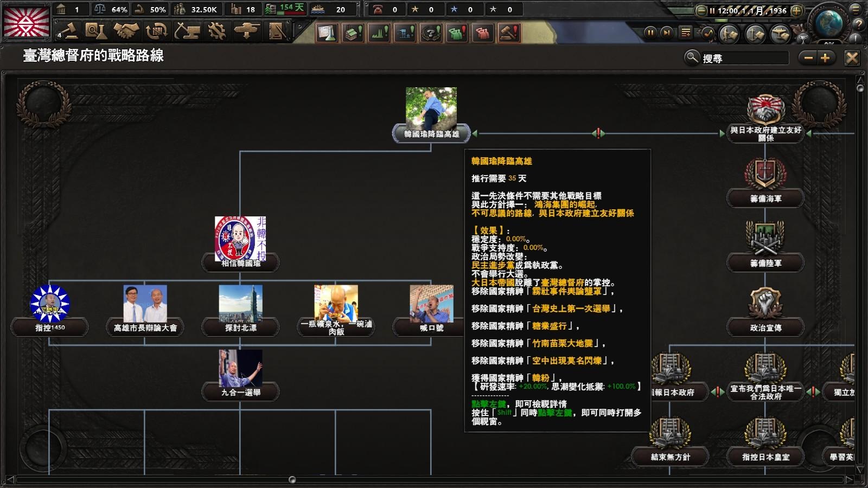Click the mutually exclusive marker beside 韓國瑜降臨高雄
This screenshot has width=868, height=488.
[598, 133]
